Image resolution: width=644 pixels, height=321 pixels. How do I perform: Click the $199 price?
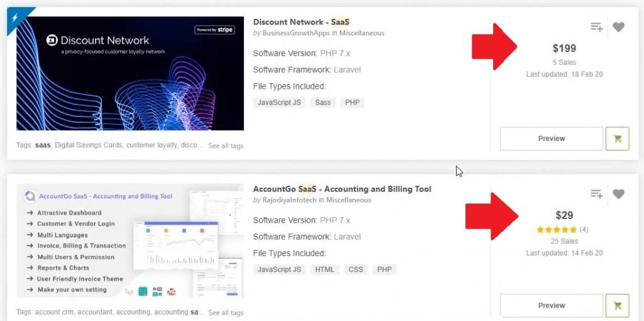coord(564,48)
